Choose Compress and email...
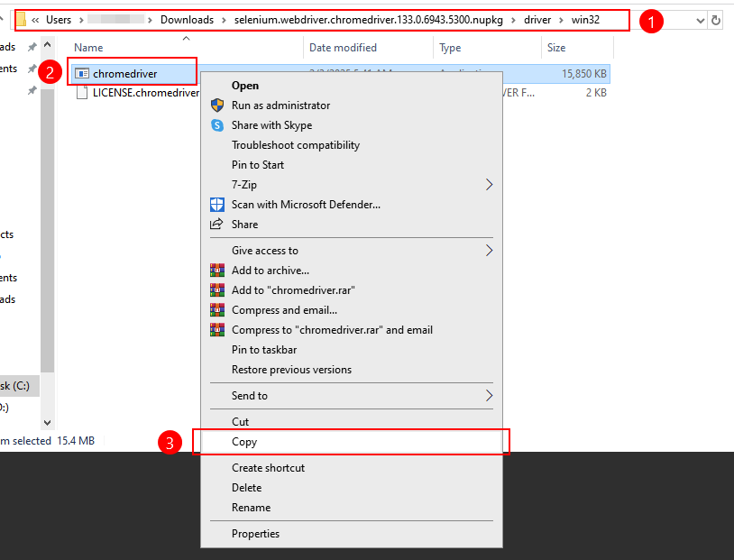 (352, 310)
